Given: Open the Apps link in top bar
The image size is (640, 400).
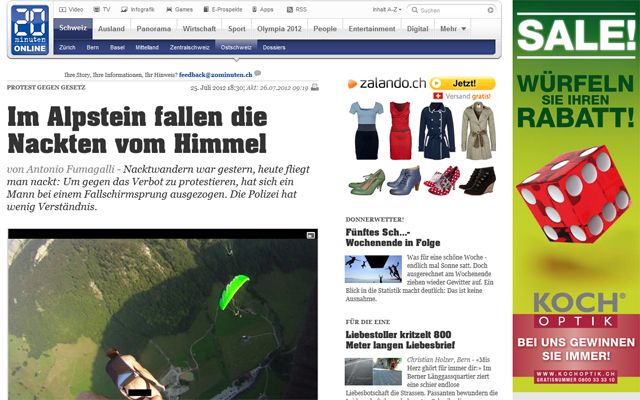Looking at the screenshot, I should (x=265, y=9).
